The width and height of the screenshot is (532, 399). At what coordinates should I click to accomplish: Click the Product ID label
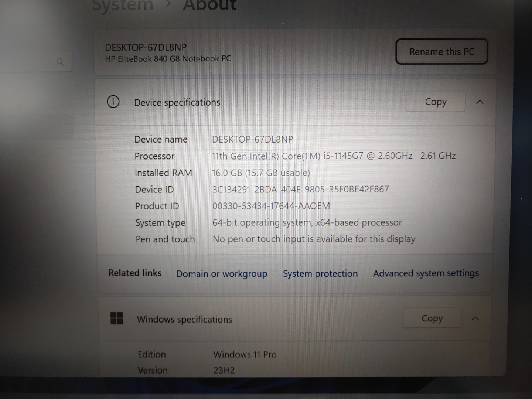(x=157, y=206)
